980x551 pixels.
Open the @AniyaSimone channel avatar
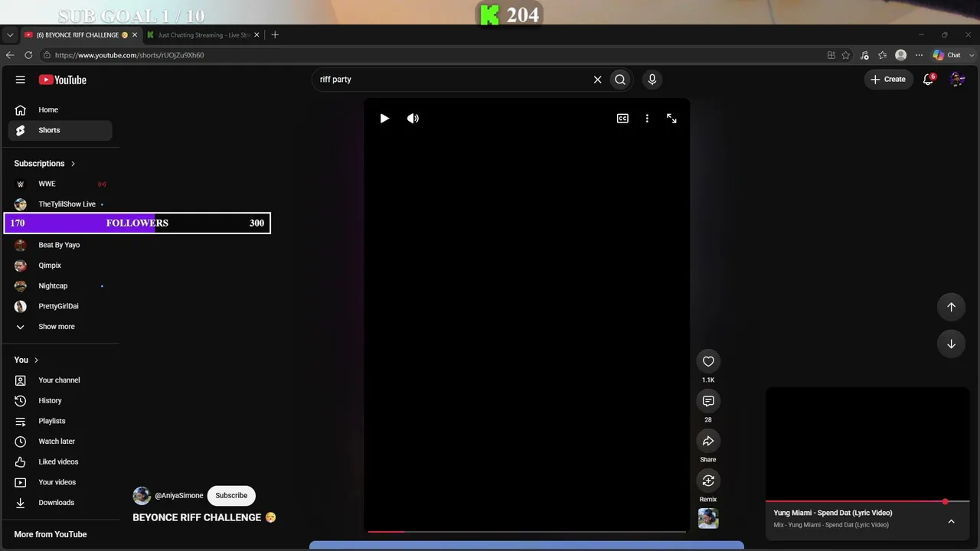click(142, 496)
